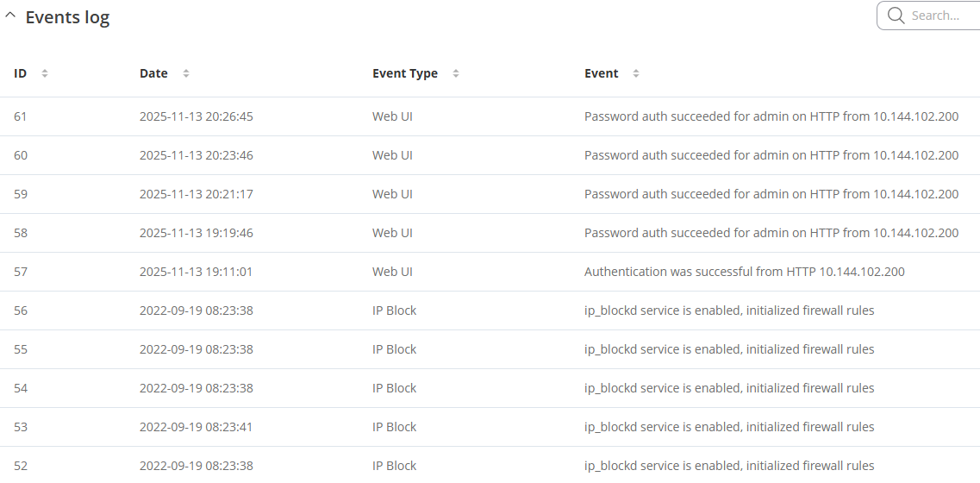The width and height of the screenshot is (980, 483).
Task: Sort by Date column arrows icon
Action: (x=186, y=73)
